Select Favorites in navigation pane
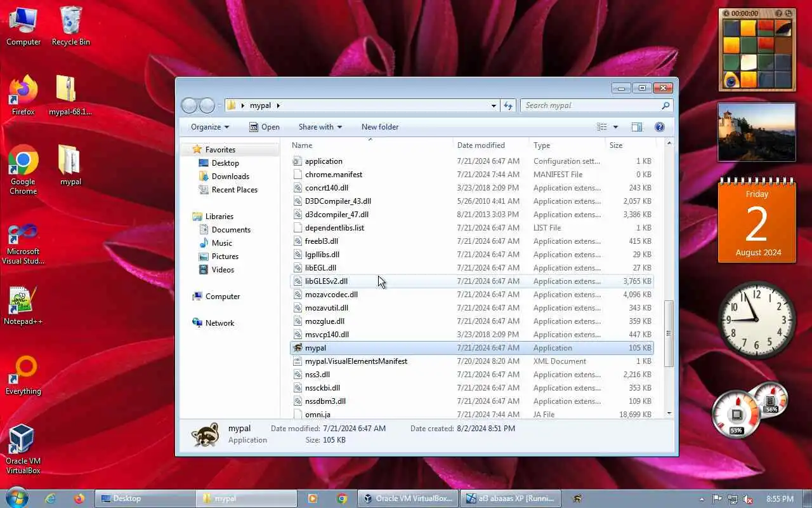This screenshot has height=508, width=812. click(x=220, y=150)
